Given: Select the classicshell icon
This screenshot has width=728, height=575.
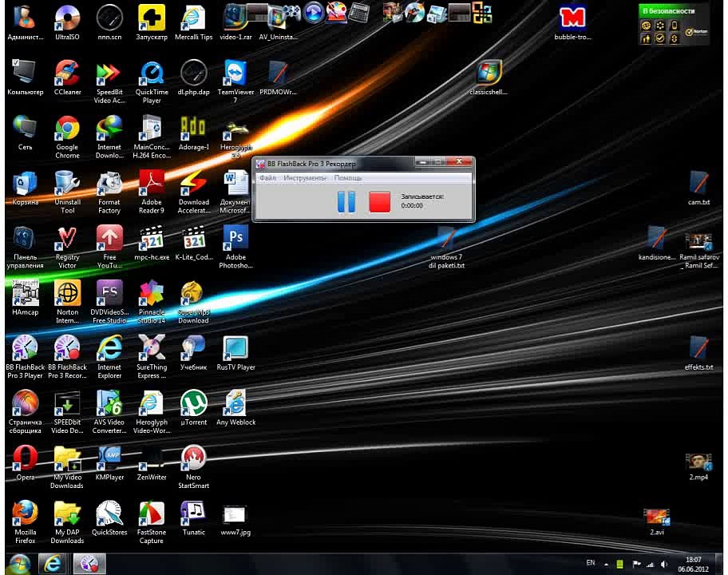Looking at the screenshot, I should click(488, 78).
